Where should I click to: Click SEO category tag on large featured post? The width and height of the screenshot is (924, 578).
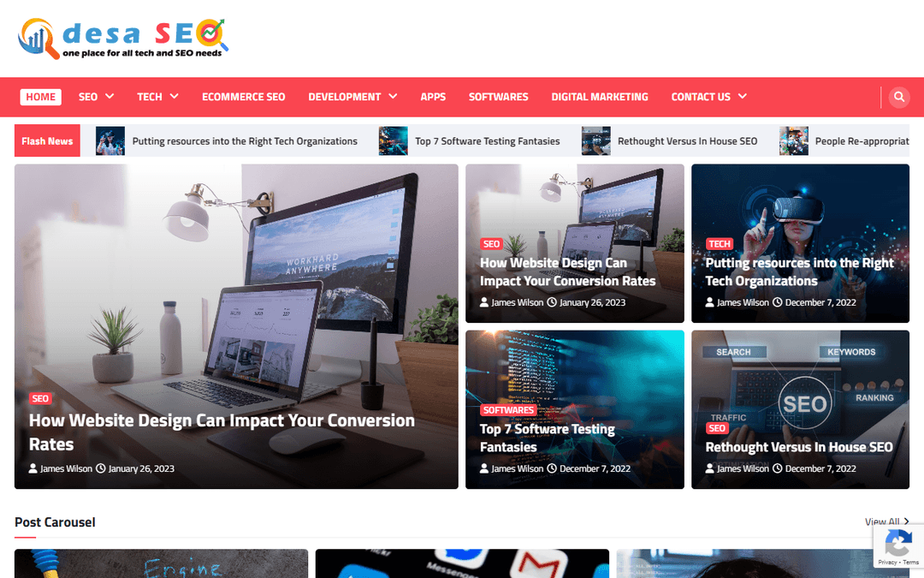[x=40, y=399]
